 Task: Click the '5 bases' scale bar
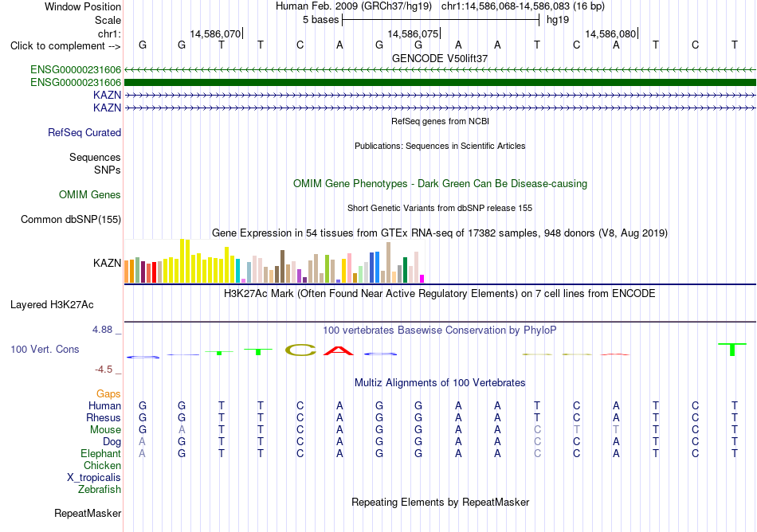point(441,20)
